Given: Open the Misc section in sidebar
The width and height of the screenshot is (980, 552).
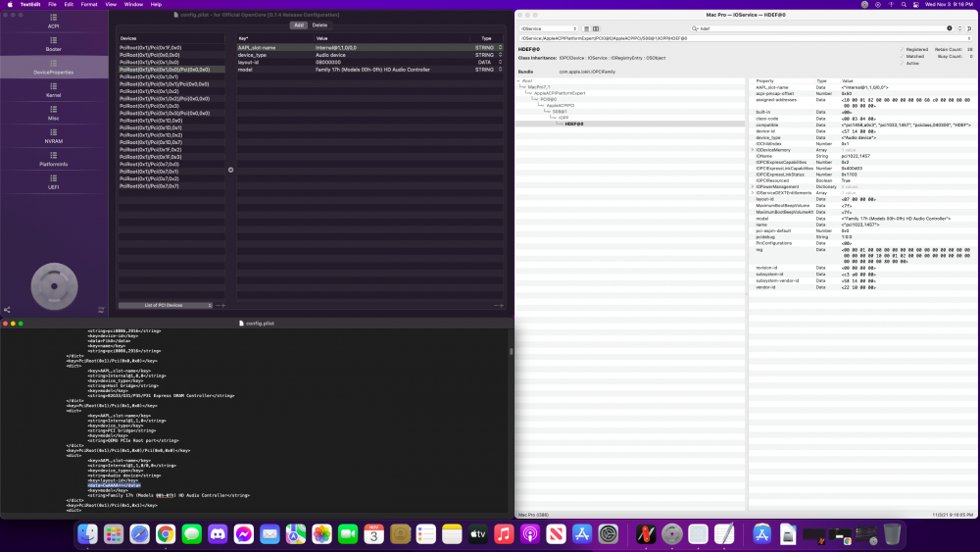Looking at the screenshot, I should tap(53, 114).
